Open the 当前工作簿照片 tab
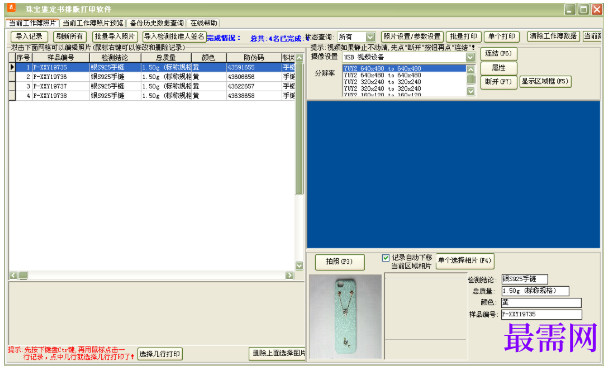Screen dimensions: 616x369 click(x=33, y=23)
